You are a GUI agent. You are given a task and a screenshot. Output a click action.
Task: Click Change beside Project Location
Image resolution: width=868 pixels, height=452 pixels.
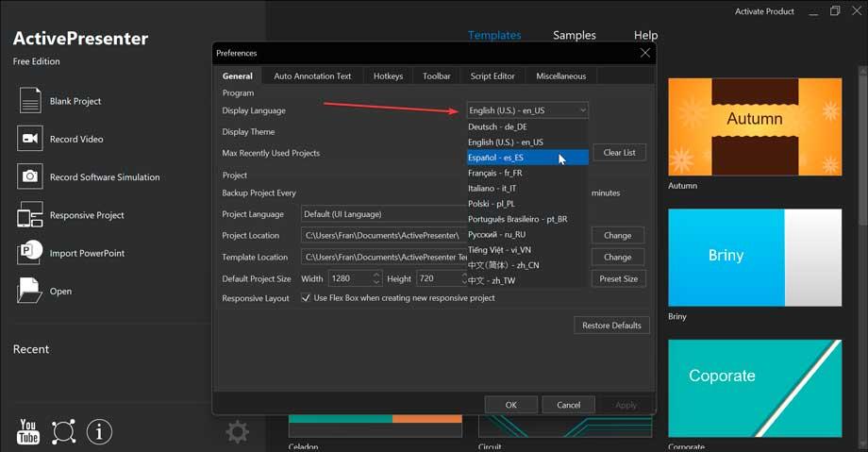[x=617, y=235]
